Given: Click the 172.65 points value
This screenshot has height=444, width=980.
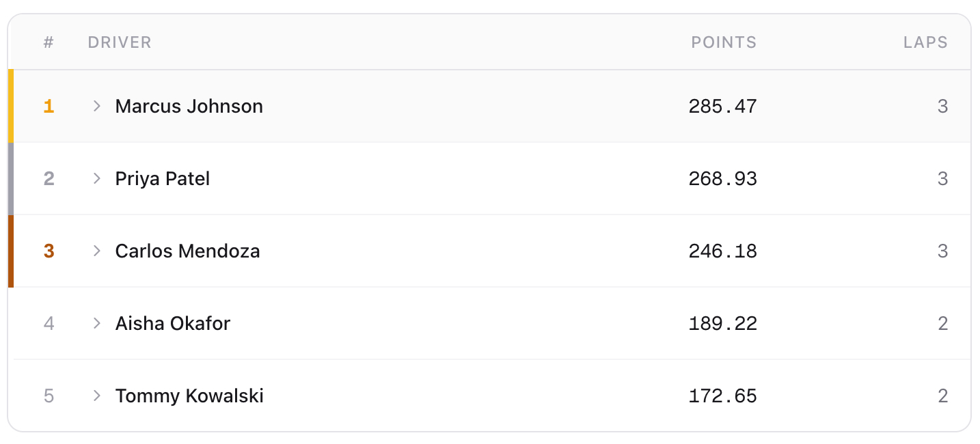Looking at the screenshot, I should pyautogui.click(x=722, y=396).
